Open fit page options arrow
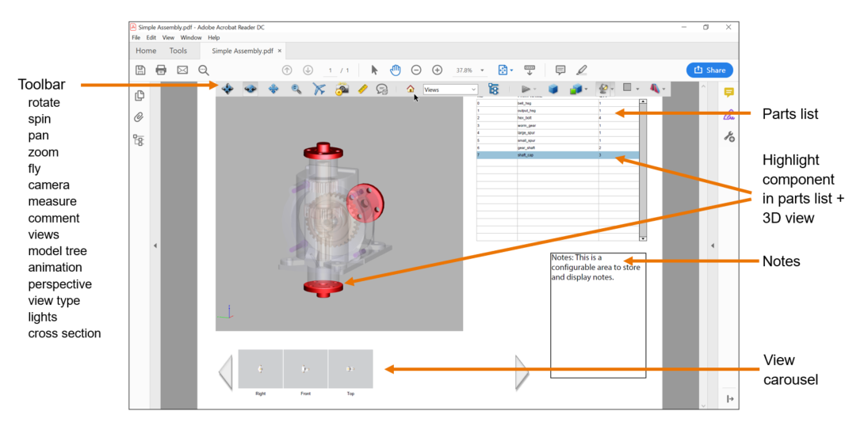Image resolution: width=868 pixels, height=434 pixels. pos(511,70)
